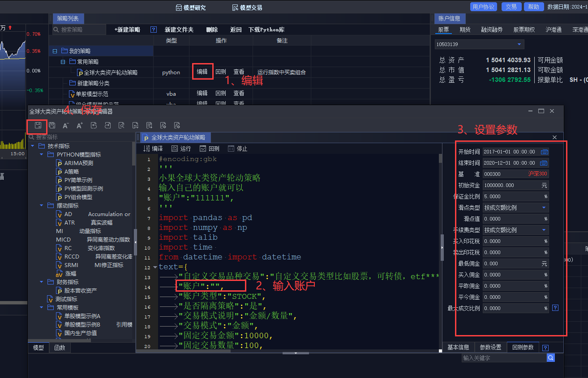The width and height of the screenshot is (588, 378).
Task: Select the A策略 indicator
Action: click(68, 171)
